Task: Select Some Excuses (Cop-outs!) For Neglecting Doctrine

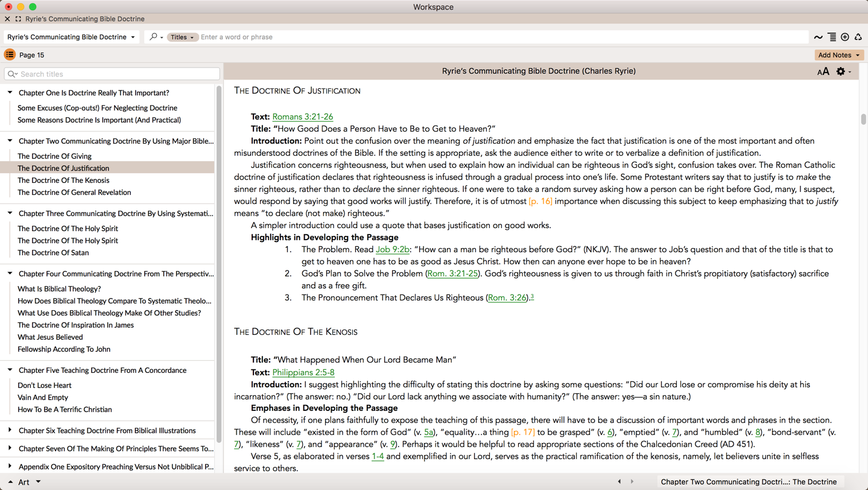Action: (x=97, y=108)
